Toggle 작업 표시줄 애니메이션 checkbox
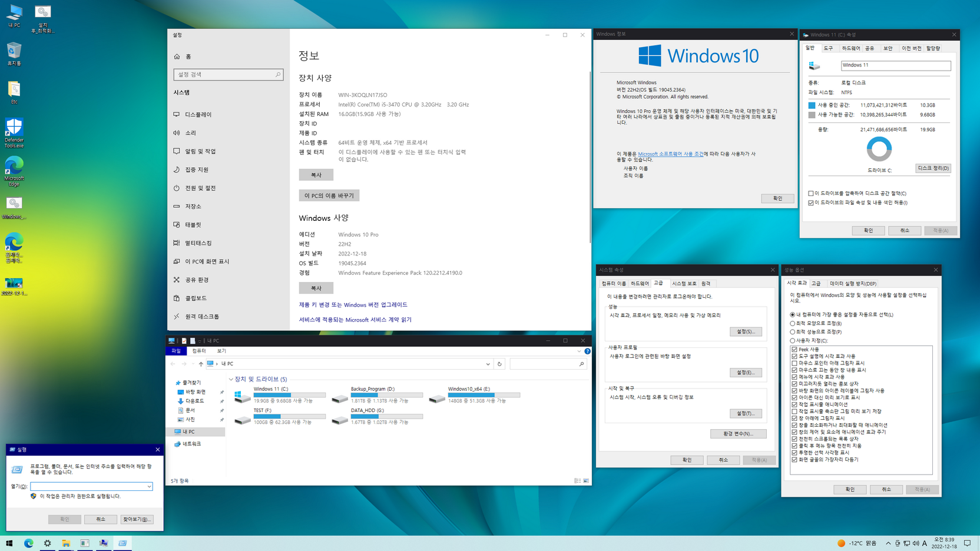Screen dimensions: 980x551 pos(794,404)
